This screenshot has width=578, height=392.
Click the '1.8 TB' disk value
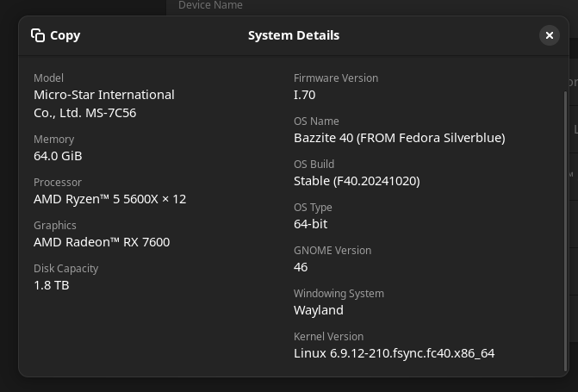(51, 285)
